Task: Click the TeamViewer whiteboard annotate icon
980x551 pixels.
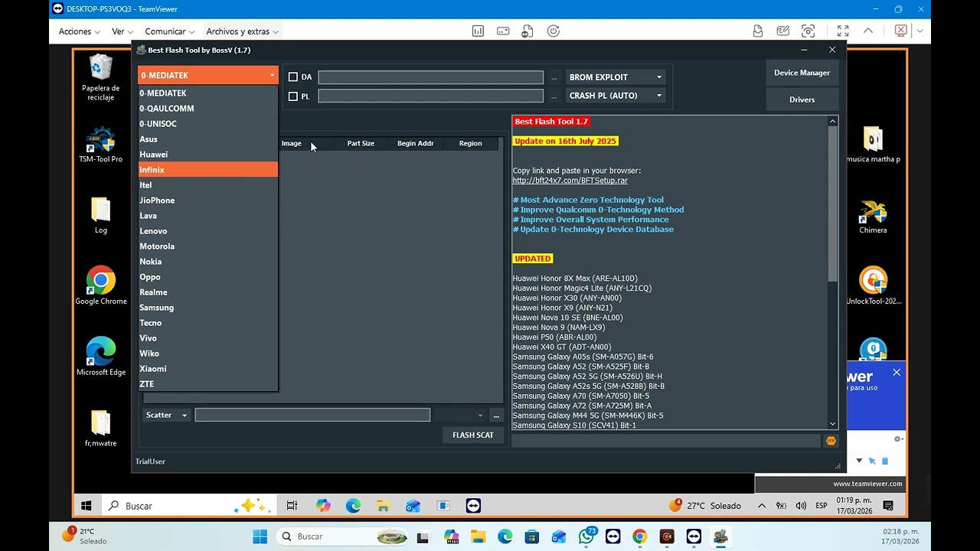Action: (782, 31)
